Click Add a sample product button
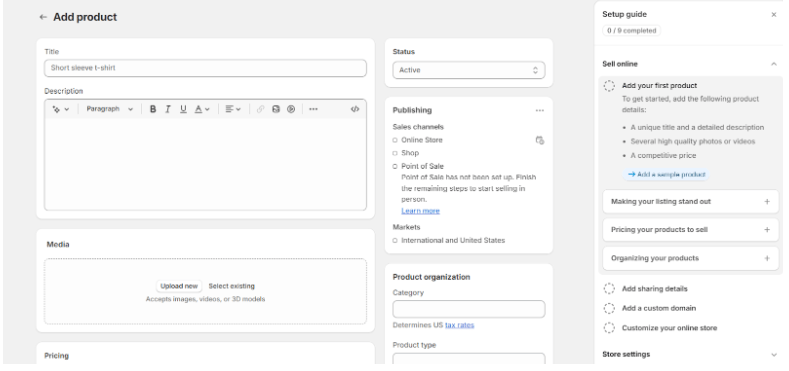Viewport: 789px width, 371px height. coord(667,175)
